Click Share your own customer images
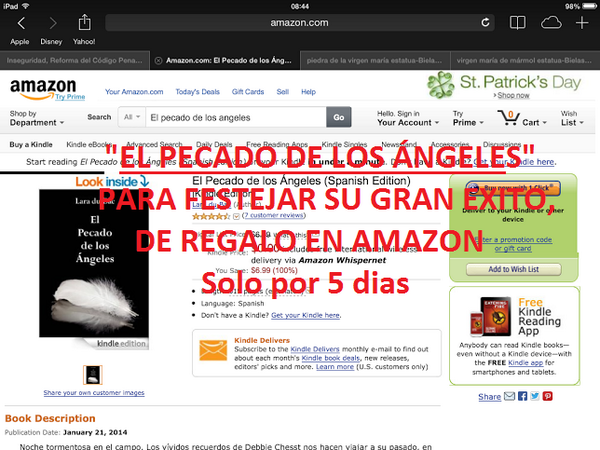This screenshot has height=450, width=600. [94, 393]
